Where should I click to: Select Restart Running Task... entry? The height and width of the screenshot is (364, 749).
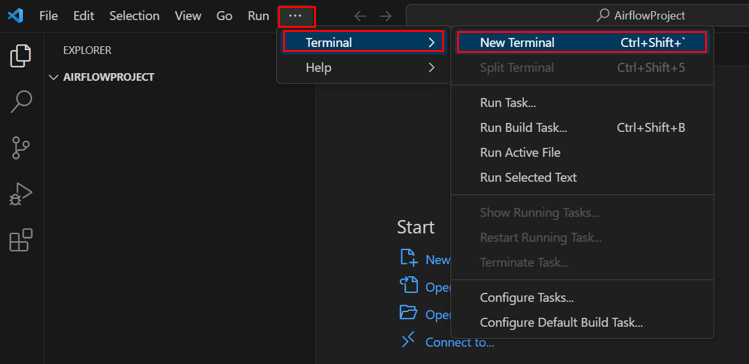pos(582,237)
